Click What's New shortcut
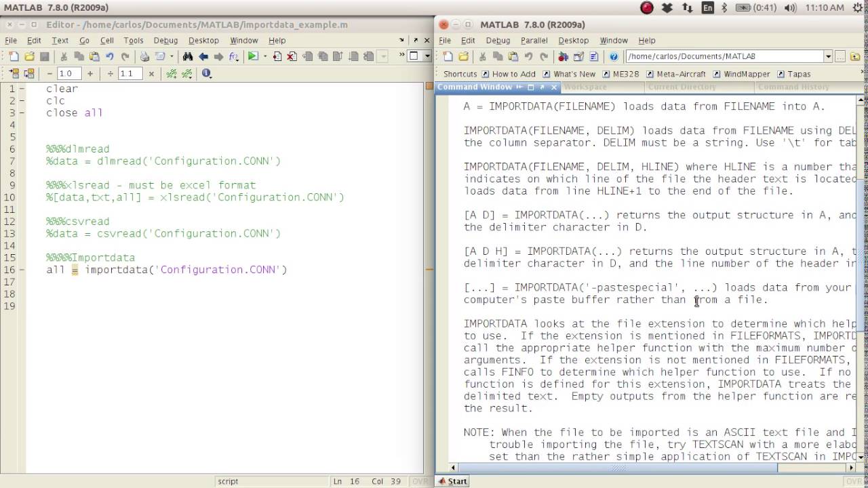Screen dimensions: 868x488 (x=568, y=74)
